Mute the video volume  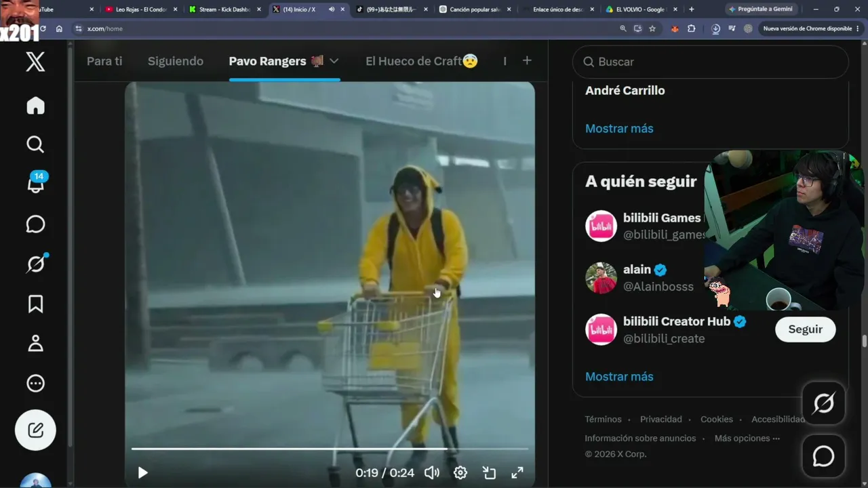pyautogui.click(x=431, y=472)
